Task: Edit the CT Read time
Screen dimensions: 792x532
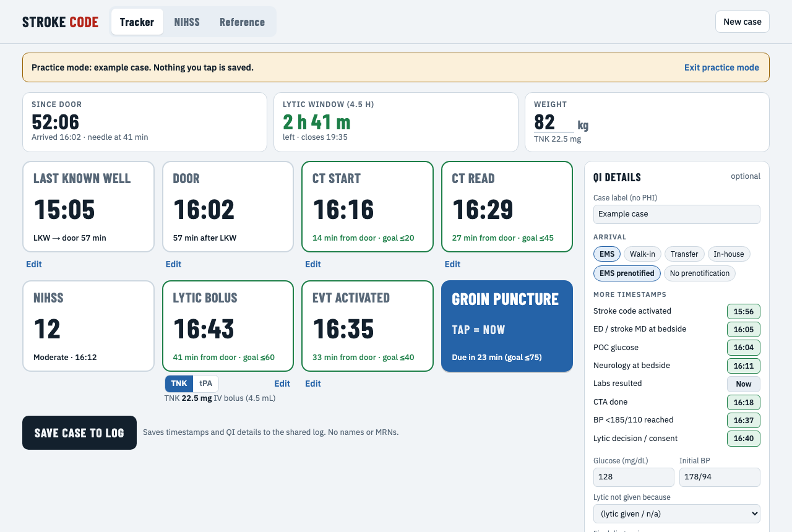Action: click(x=452, y=264)
